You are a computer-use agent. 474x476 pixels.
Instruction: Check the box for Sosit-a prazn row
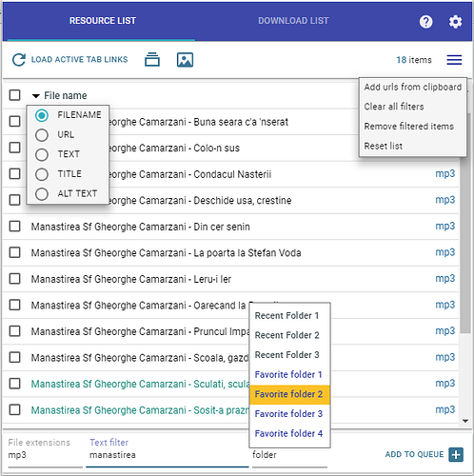tap(15, 409)
